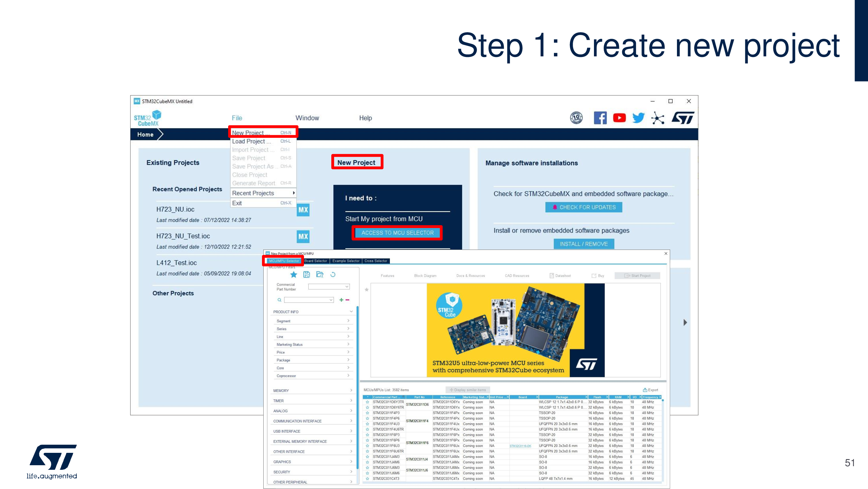The image size is (868, 489).
Task: Click the CHECK FOR UPDATES button
Action: click(x=584, y=207)
